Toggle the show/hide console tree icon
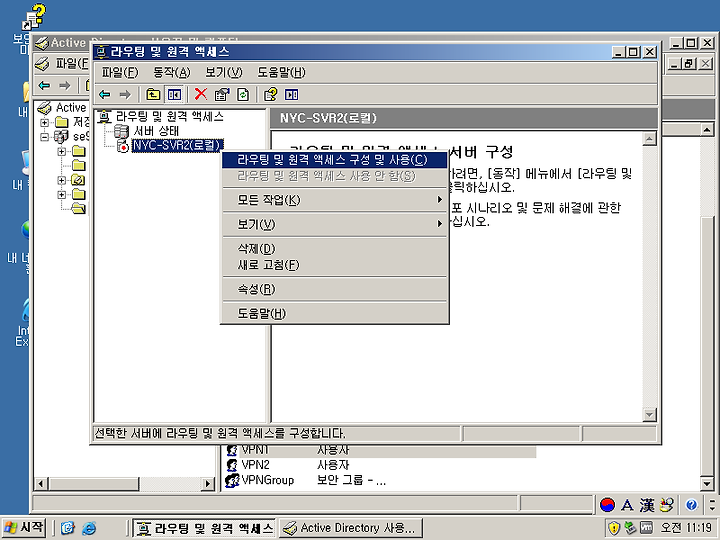Image resolution: width=720 pixels, height=540 pixels. tap(174, 95)
